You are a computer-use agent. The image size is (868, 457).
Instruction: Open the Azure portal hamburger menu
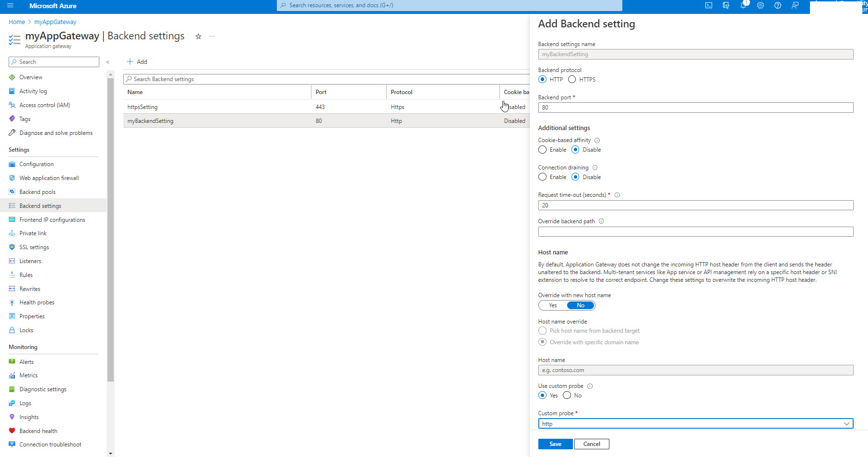(10, 6)
